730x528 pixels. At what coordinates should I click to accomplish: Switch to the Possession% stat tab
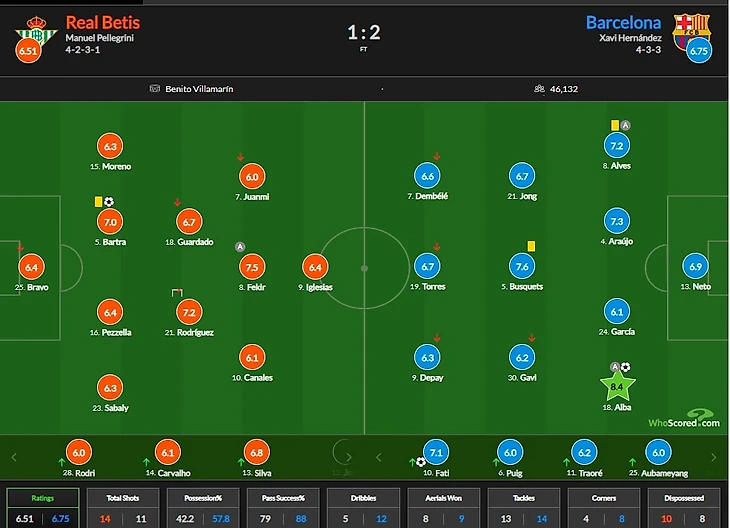(203, 508)
